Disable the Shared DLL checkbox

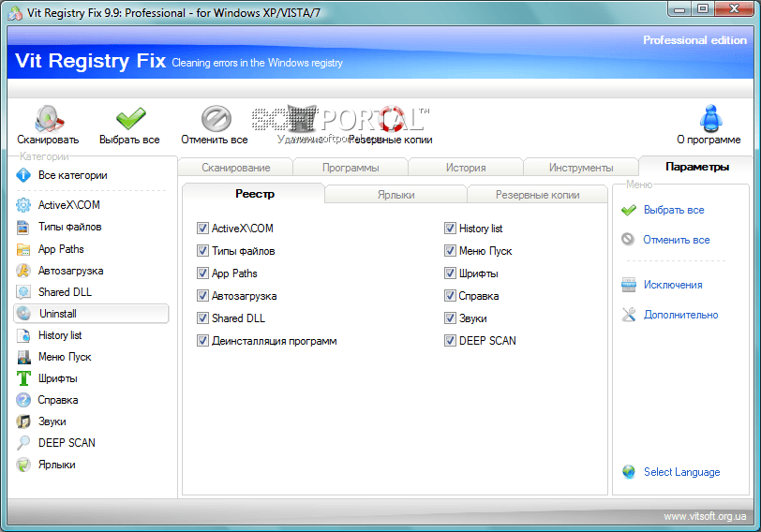click(x=202, y=318)
